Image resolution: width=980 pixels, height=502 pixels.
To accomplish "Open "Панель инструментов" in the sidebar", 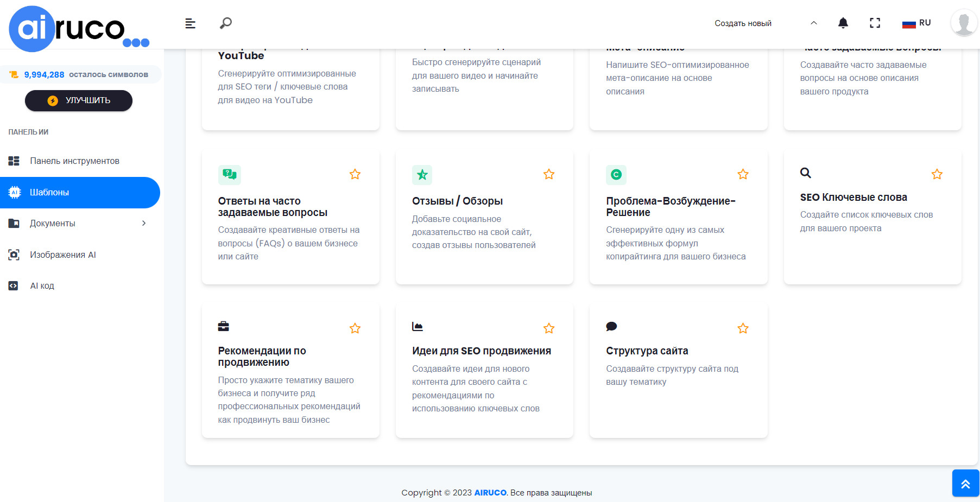I will pyautogui.click(x=74, y=161).
